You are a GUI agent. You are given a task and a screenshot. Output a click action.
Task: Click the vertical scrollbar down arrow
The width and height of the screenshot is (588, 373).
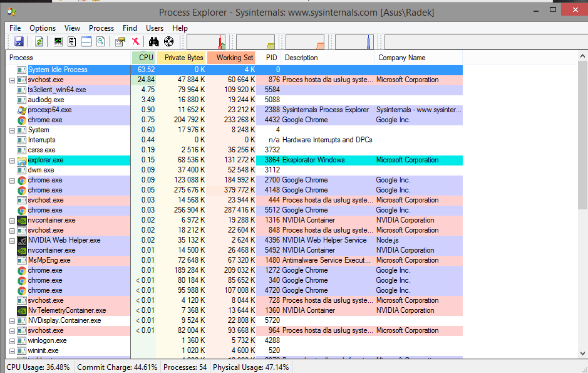(x=582, y=353)
